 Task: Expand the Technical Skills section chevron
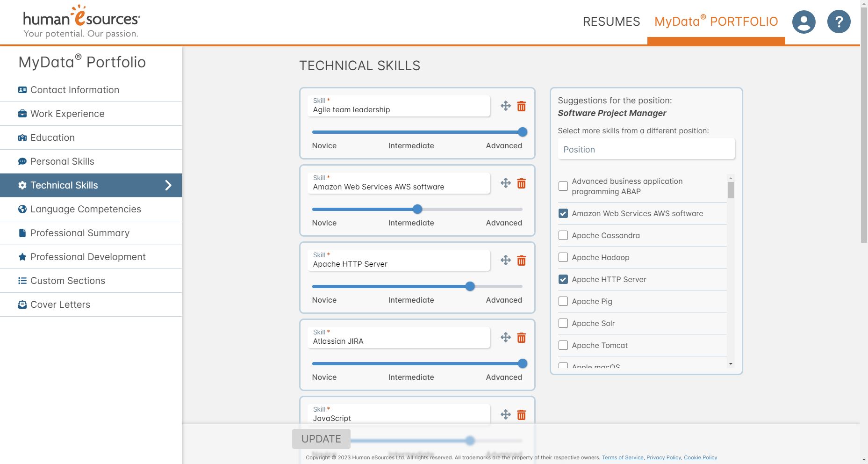(168, 185)
